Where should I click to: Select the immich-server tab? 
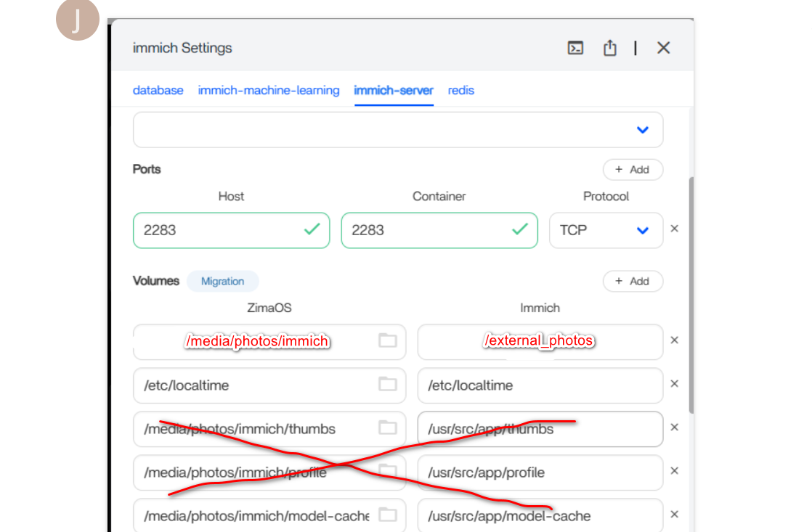pos(394,91)
